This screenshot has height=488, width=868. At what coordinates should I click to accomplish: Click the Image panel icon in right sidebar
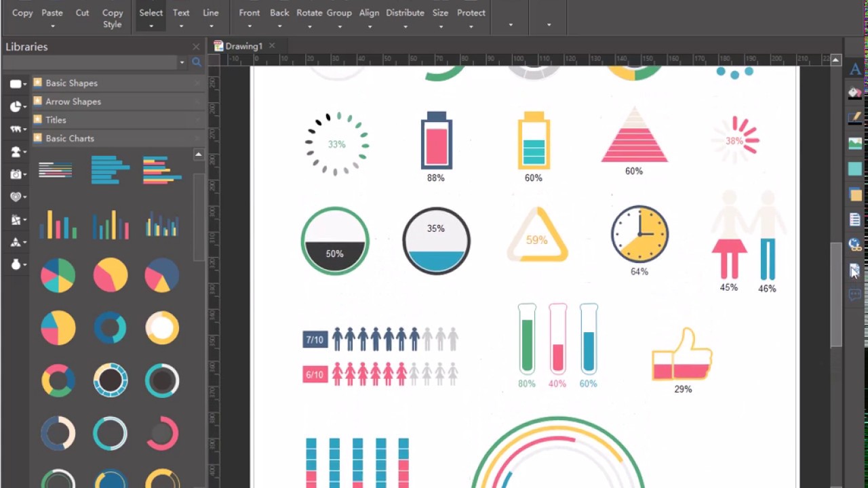point(855,143)
